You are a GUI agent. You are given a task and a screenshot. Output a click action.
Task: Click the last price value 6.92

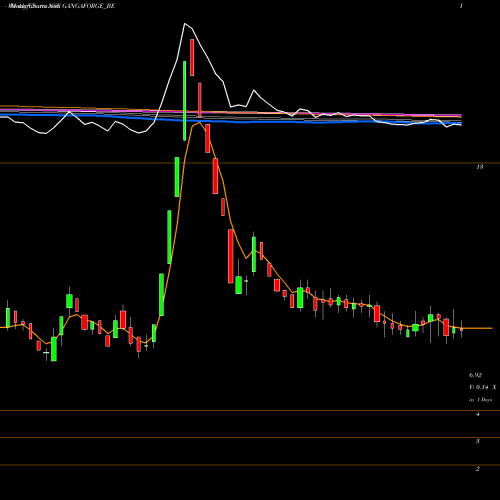pyautogui.click(x=475, y=375)
